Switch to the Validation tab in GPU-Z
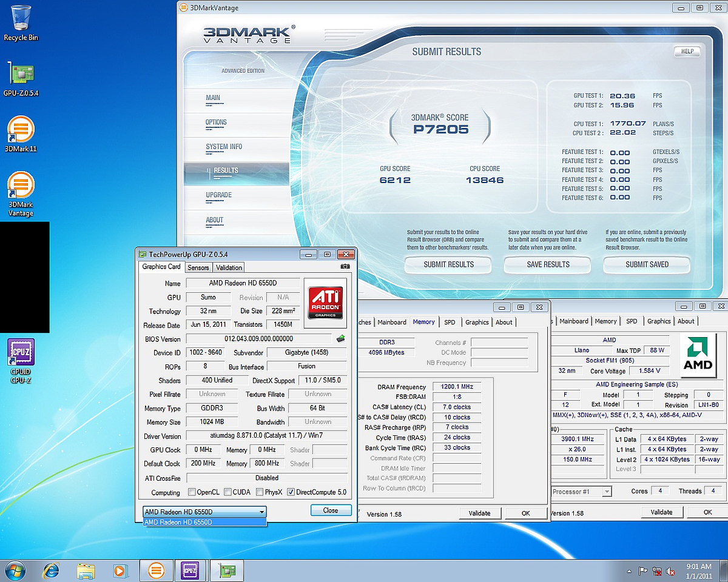Screen dimensions: 728x582 [229, 267]
